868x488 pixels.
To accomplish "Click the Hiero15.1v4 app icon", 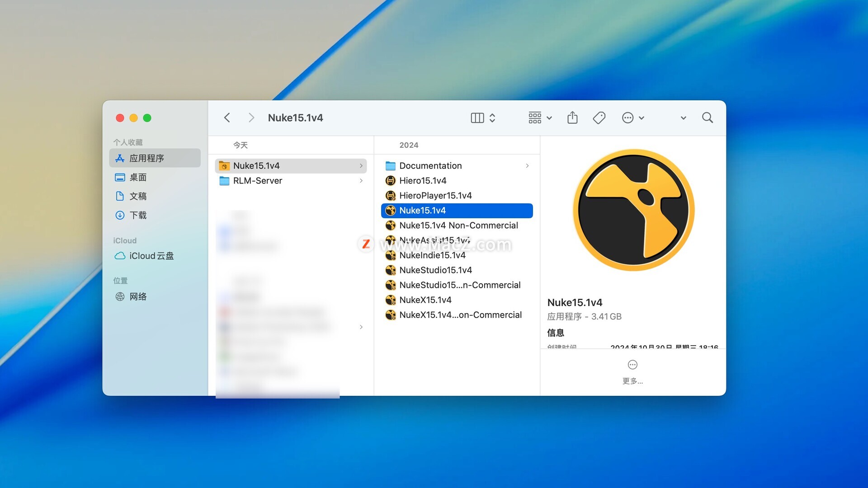I will click(x=391, y=181).
